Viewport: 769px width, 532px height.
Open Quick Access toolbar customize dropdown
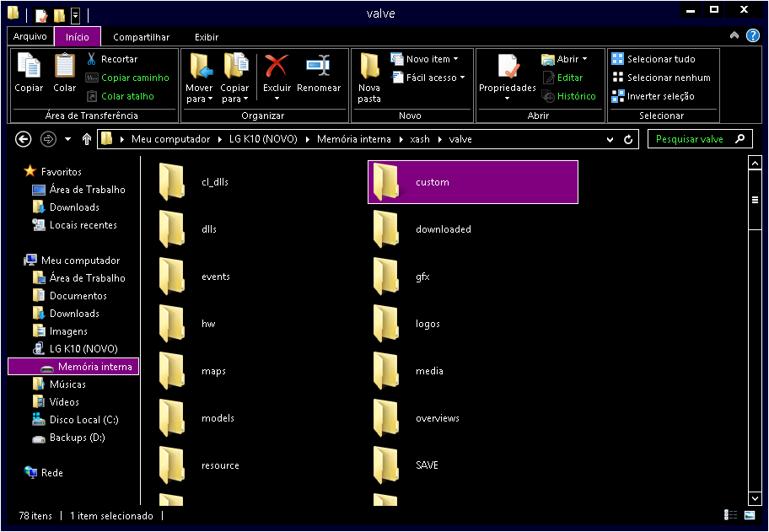point(75,16)
